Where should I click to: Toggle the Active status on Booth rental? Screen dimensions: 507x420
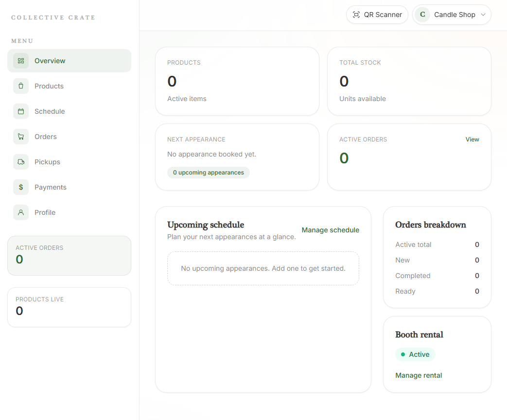pos(415,354)
